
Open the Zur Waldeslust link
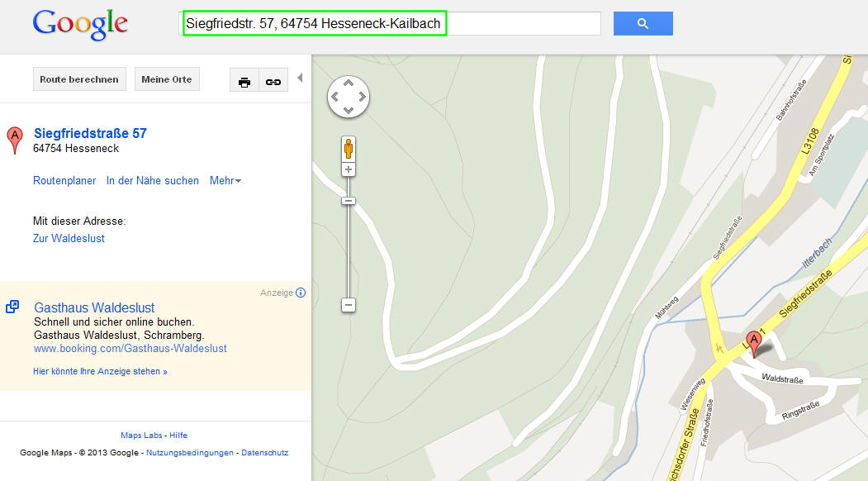69,238
